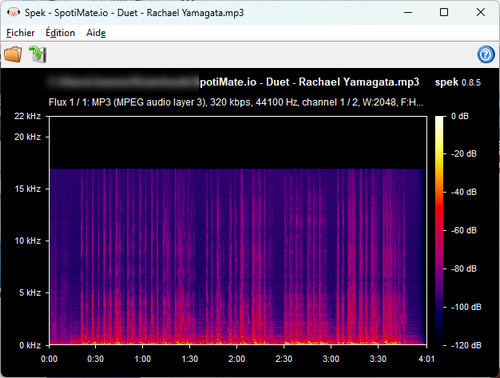500x378 pixels.
Task: Click the '2:30' time label
Action: (284, 359)
